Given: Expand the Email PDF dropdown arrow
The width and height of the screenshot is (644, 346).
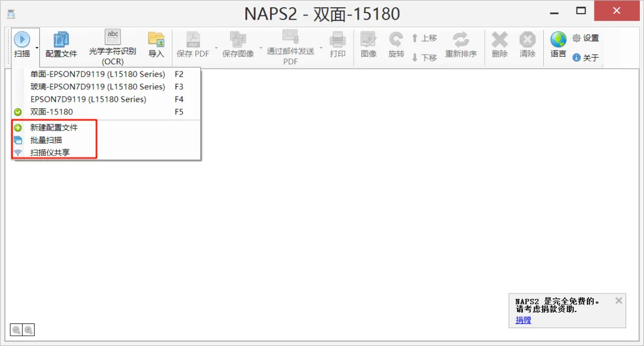Looking at the screenshot, I should click(321, 48).
